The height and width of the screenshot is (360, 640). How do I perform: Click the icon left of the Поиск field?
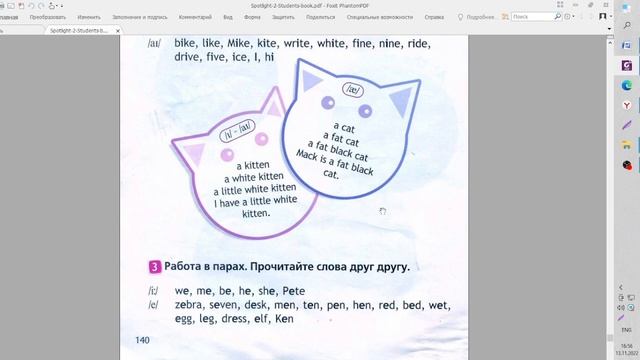[x=505, y=17]
